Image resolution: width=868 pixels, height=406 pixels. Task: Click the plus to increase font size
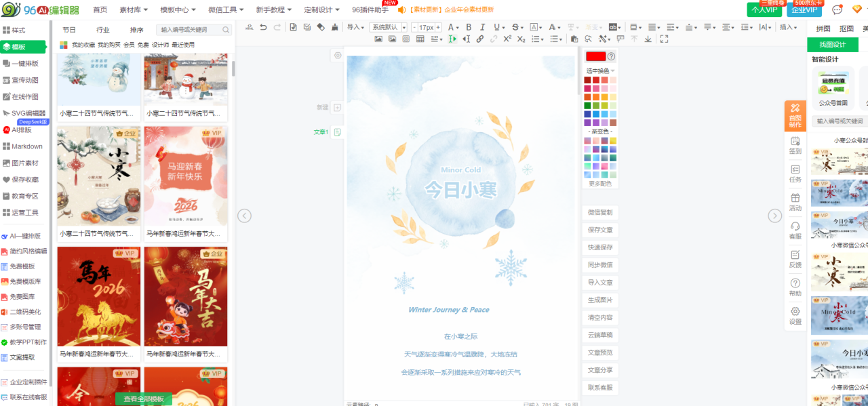[438, 27]
